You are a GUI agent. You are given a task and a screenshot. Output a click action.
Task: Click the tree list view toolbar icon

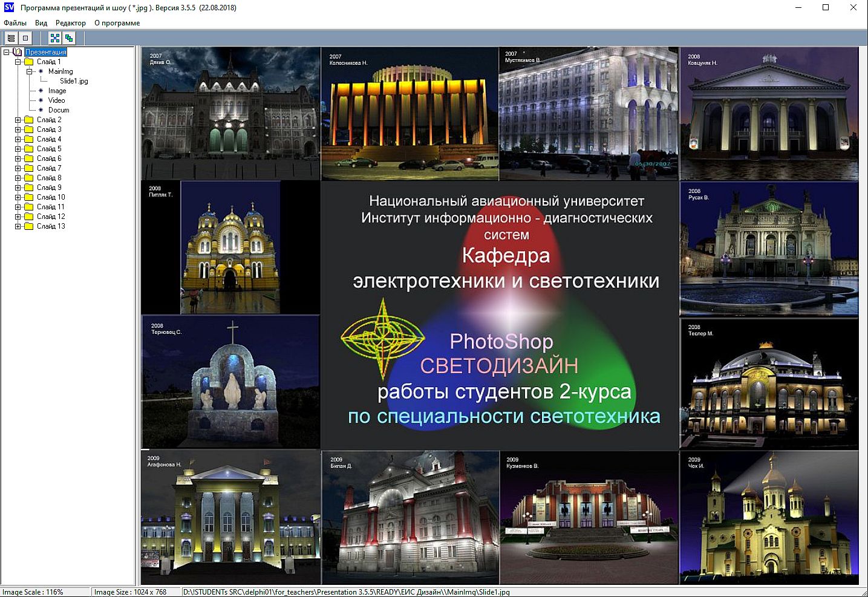click(11, 38)
